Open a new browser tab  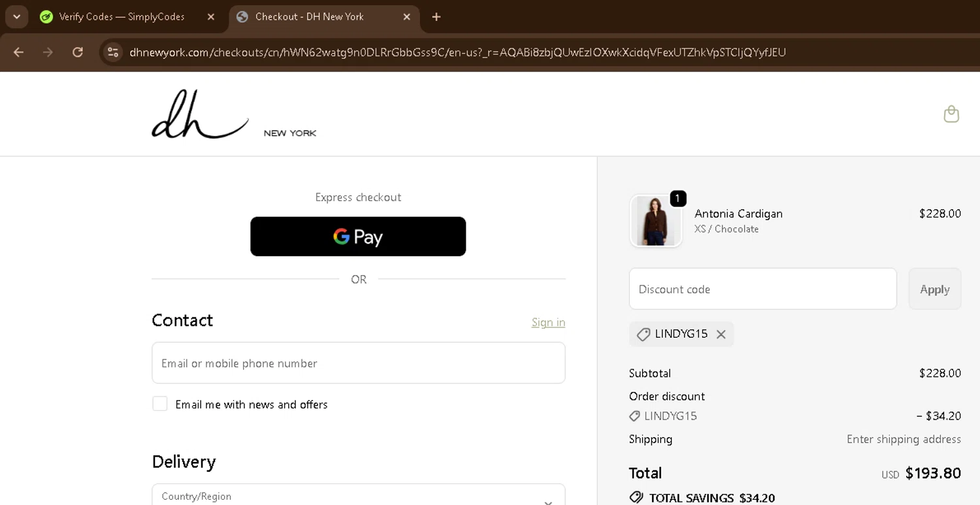tap(436, 17)
